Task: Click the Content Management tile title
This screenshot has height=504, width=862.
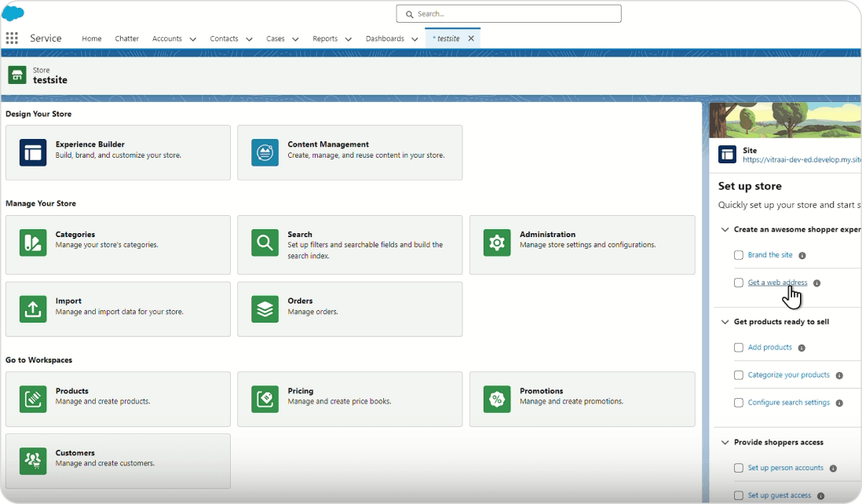Action: point(328,144)
